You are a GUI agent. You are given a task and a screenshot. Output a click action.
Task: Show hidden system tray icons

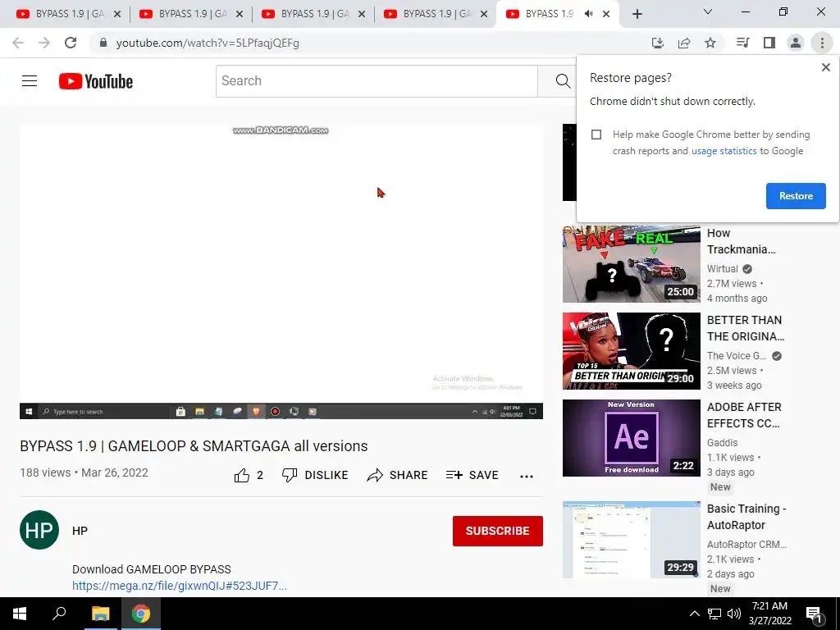(694, 614)
